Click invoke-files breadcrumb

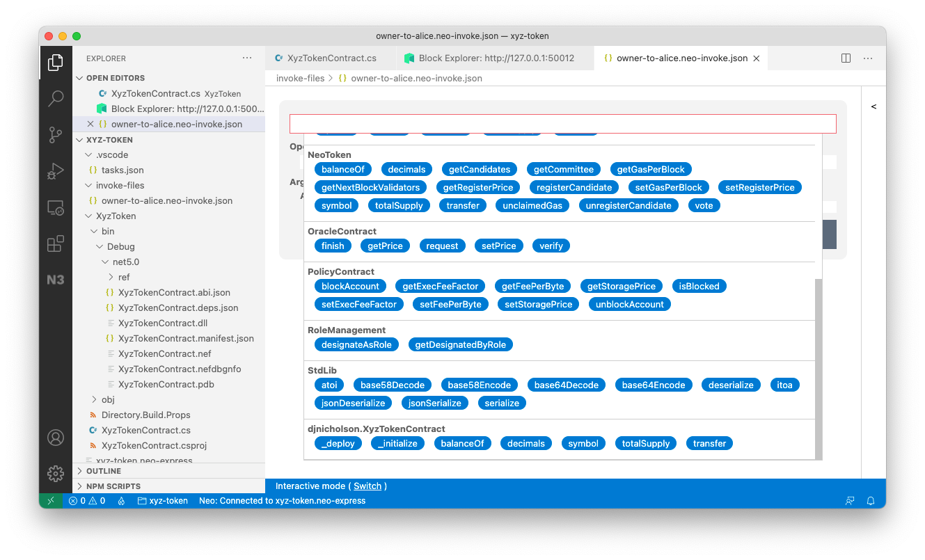tap(300, 78)
